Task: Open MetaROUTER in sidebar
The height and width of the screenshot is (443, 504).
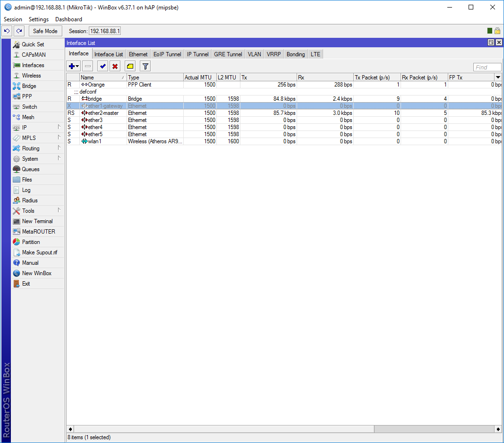Action: tap(38, 232)
